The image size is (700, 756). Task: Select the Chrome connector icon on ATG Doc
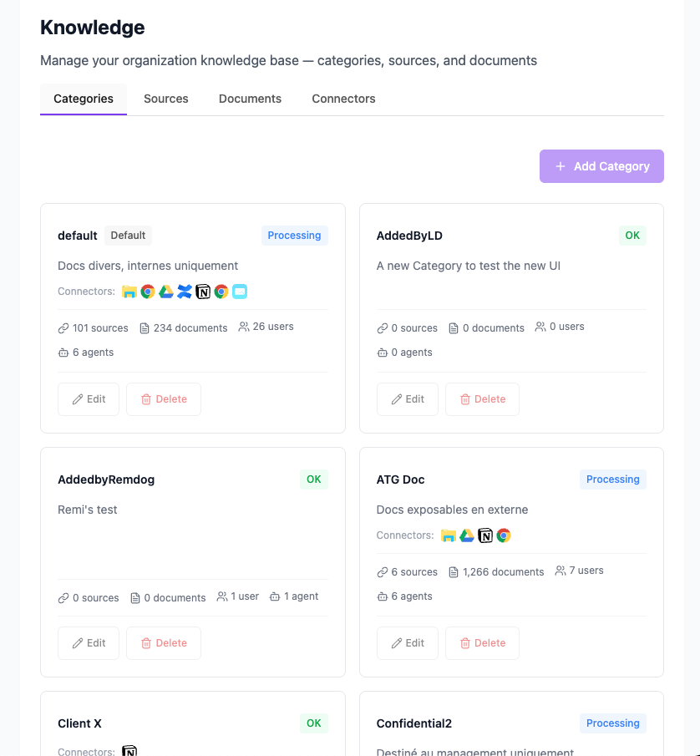coord(504,535)
